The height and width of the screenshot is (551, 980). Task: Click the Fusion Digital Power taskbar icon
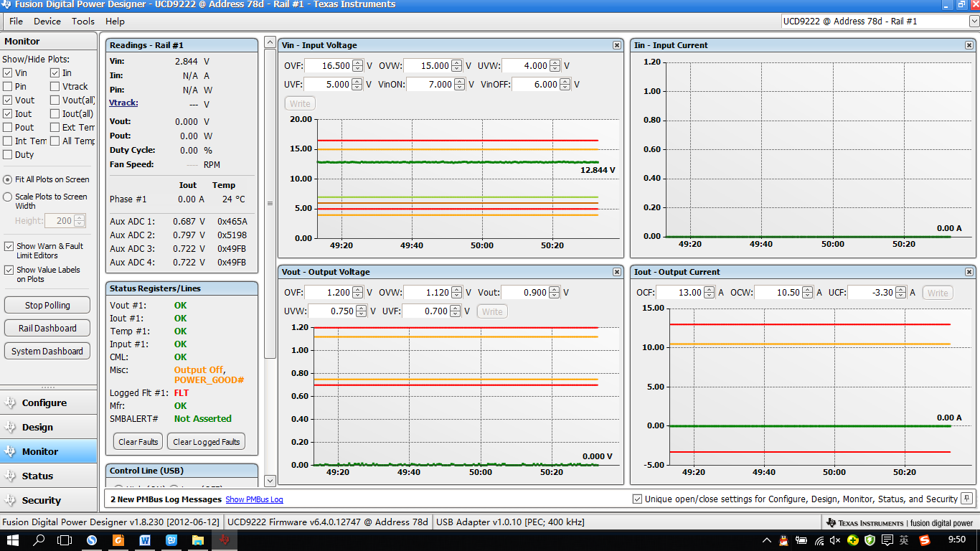point(225,540)
